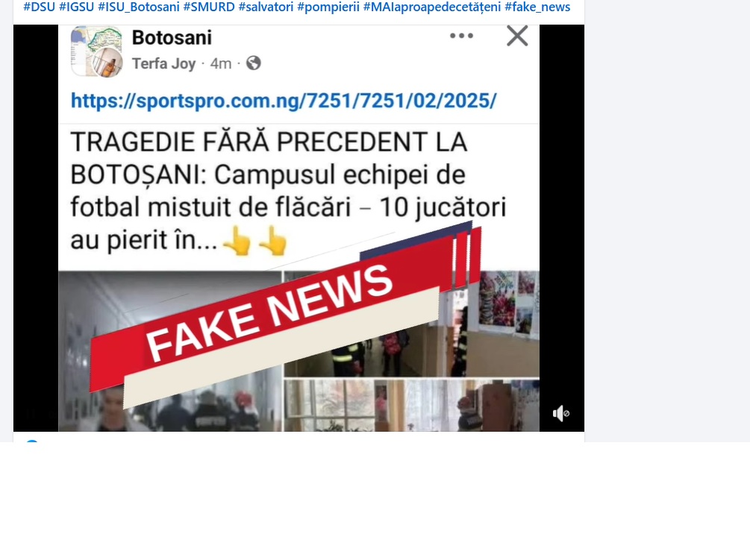This screenshot has width=750, height=560.
Task: Open the #MAIaproapedecetățeni hashtag
Action: coord(432,7)
